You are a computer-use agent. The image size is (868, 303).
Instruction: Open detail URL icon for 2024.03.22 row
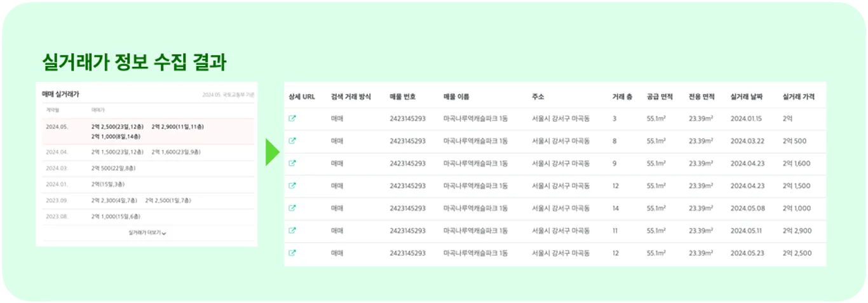point(292,140)
